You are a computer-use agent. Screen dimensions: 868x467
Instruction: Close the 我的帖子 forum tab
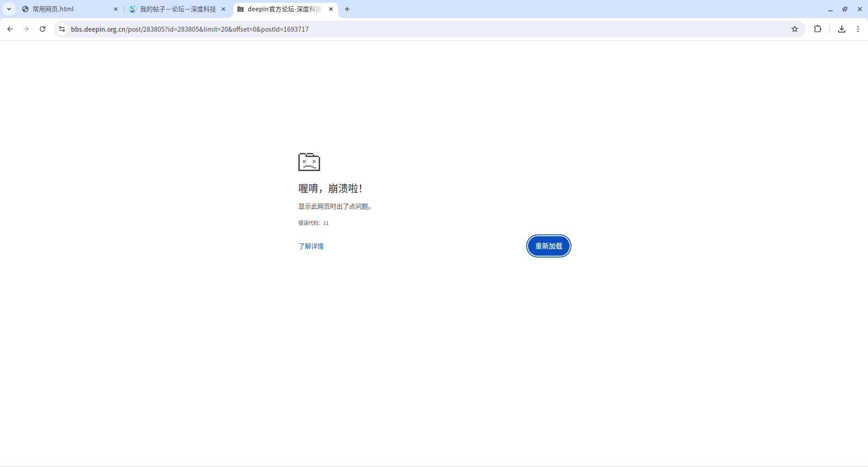223,9
